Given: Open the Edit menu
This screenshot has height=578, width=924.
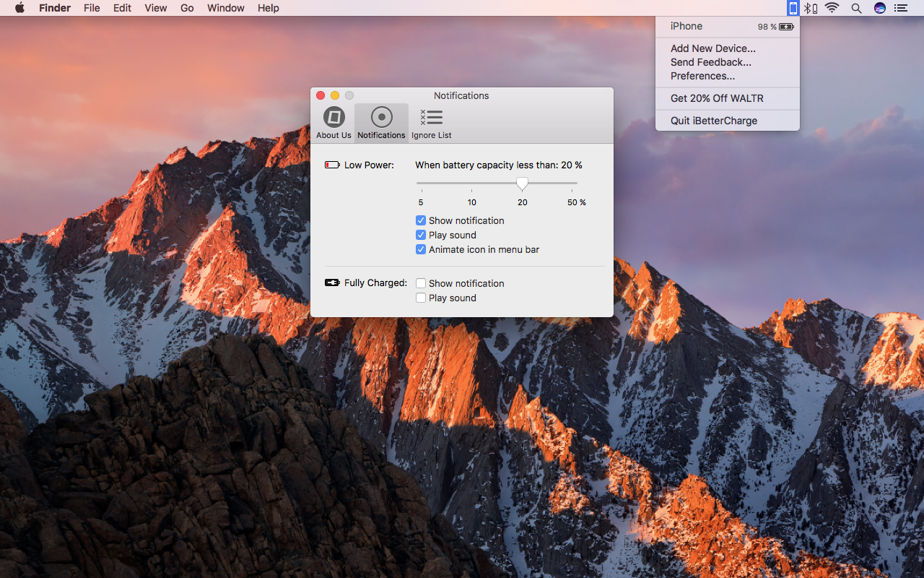Looking at the screenshot, I should (122, 8).
